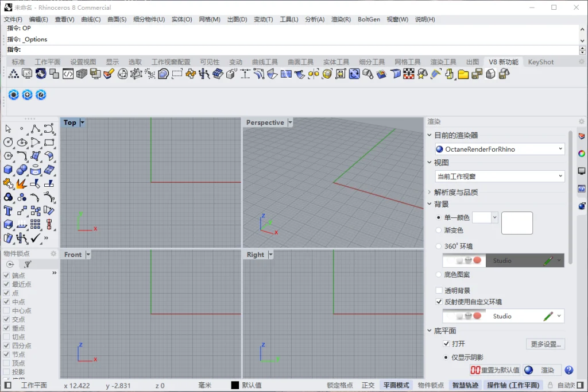Click the orange puzzle Join tool
This screenshot has width=588, height=392.
tap(8, 183)
